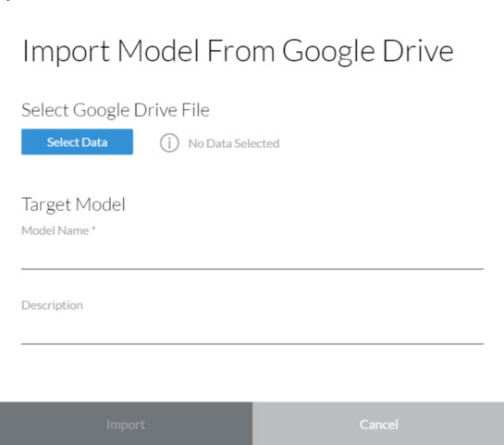Screen dimensions: 504x445
Task: Click the underline of the Model Name field
Action: click(x=252, y=269)
